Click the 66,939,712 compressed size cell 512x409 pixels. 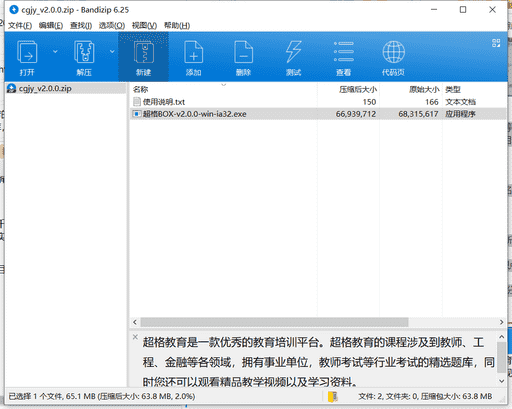click(x=356, y=114)
